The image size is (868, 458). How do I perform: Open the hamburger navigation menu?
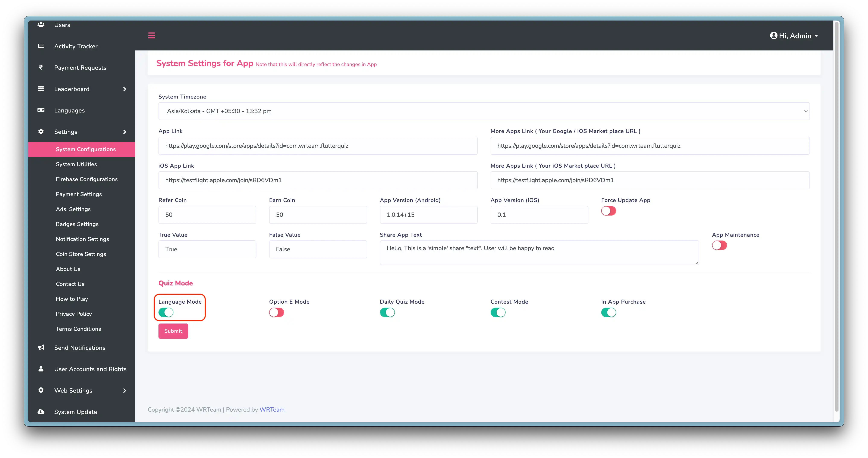coord(151,35)
